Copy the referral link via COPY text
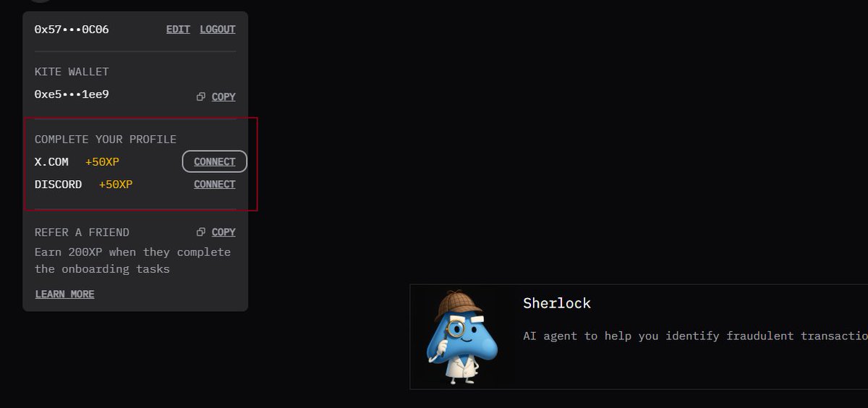Image resolution: width=868 pixels, height=408 pixels. click(224, 232)
